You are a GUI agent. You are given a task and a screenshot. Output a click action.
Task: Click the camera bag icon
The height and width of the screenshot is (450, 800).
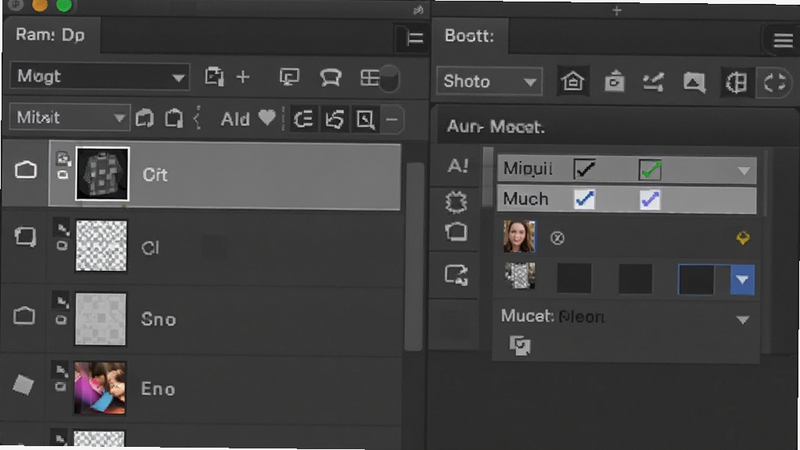[x=614, y=82]
